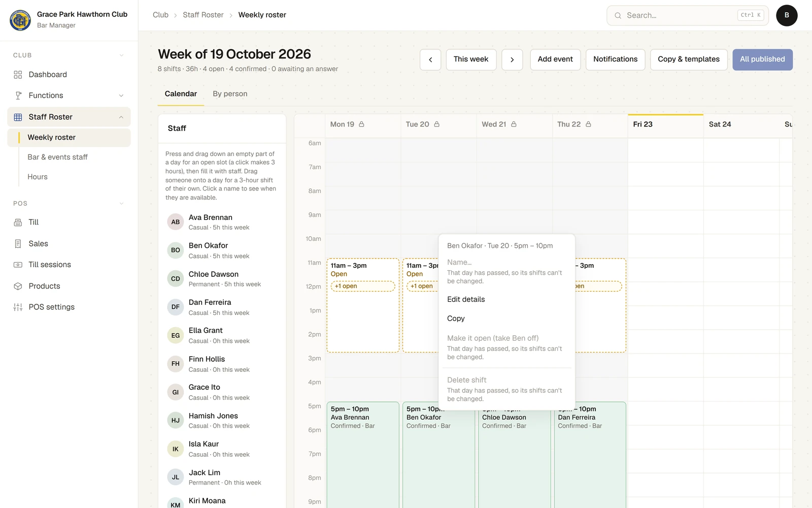Select Chloe Dawson in staff list
This screenshot has height=508, width=812.
222,279
